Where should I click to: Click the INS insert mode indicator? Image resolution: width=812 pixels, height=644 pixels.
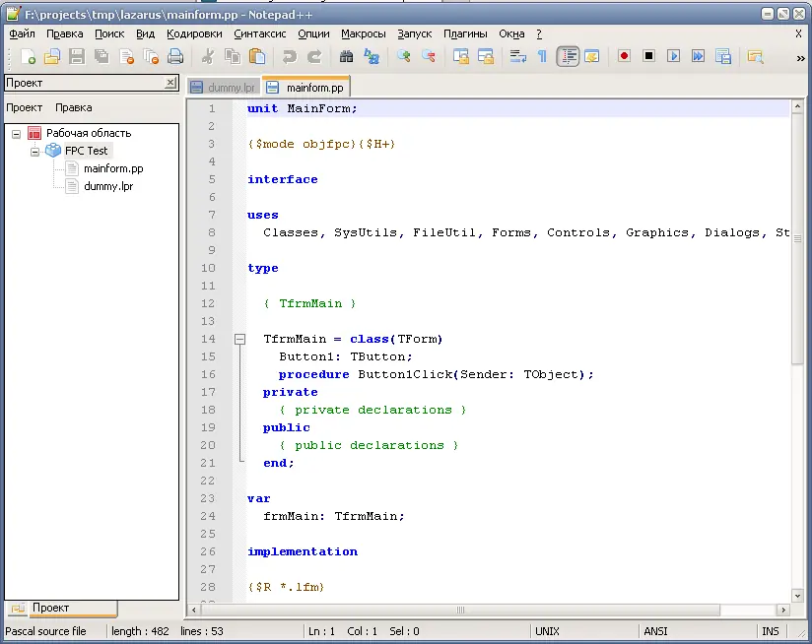(x=770, y=631)
